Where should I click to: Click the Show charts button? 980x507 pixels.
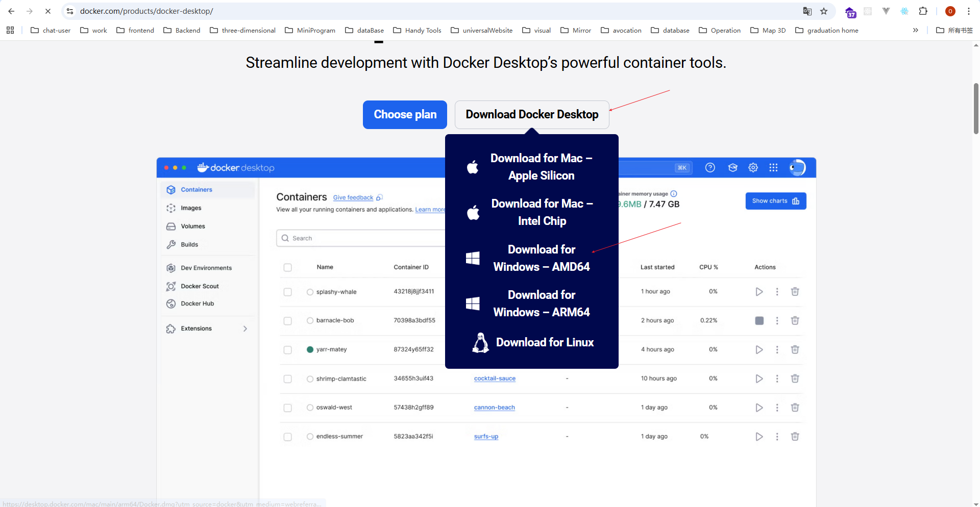pyautogui.click(x=776, y=201)
